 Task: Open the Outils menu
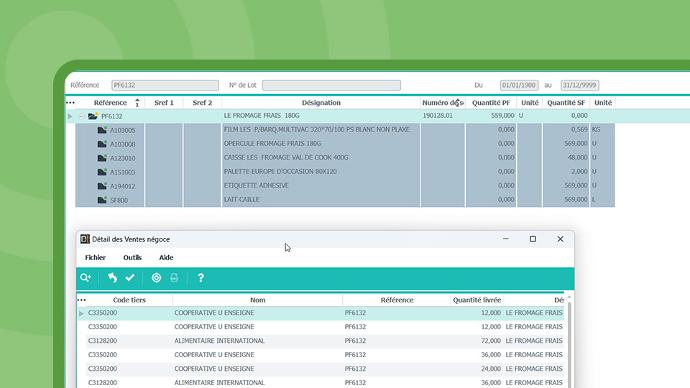132,257
